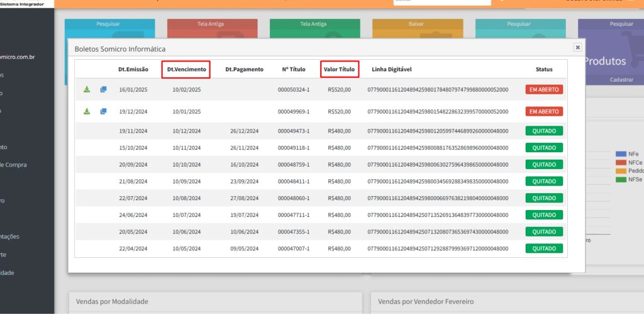Click the Valor Título column header
644x322 pixels.
click(339, 69)
